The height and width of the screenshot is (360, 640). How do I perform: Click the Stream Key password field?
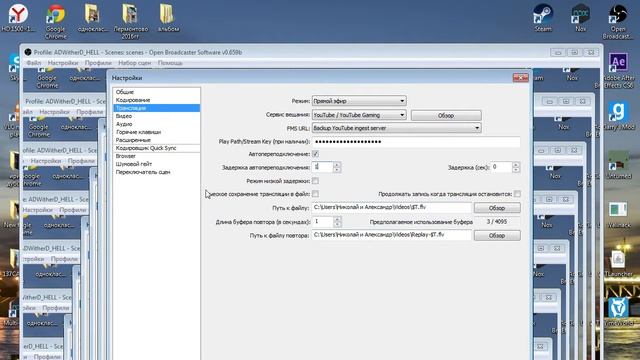416,142
